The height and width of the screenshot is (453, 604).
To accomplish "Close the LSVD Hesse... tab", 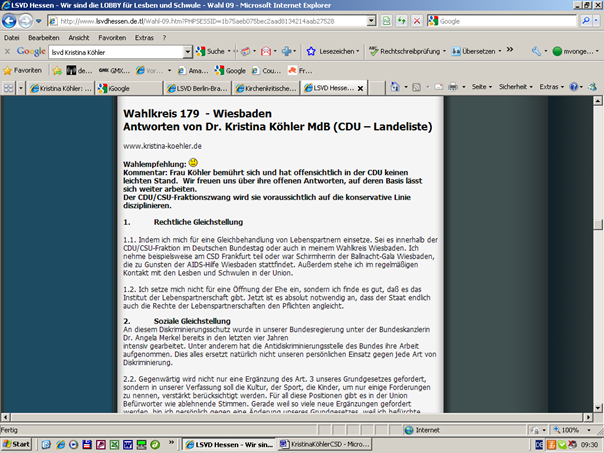I will pyautogui.click(x=360, y=89).
